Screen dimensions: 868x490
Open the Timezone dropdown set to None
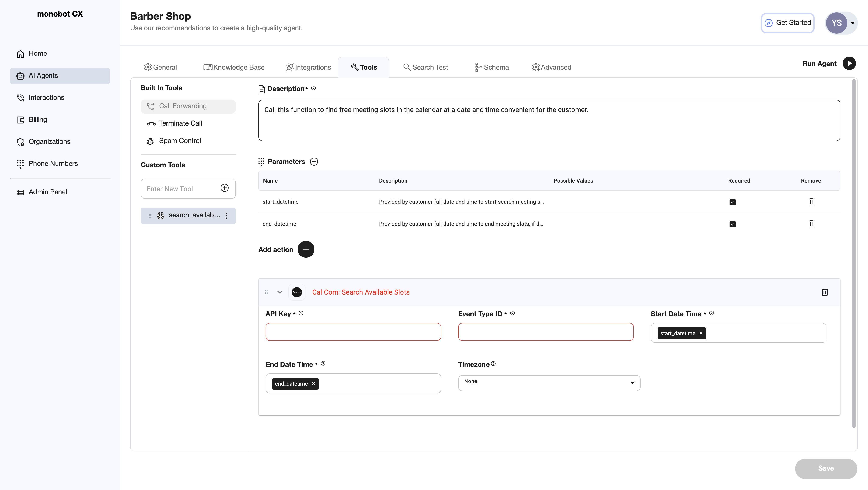(549, 383)
